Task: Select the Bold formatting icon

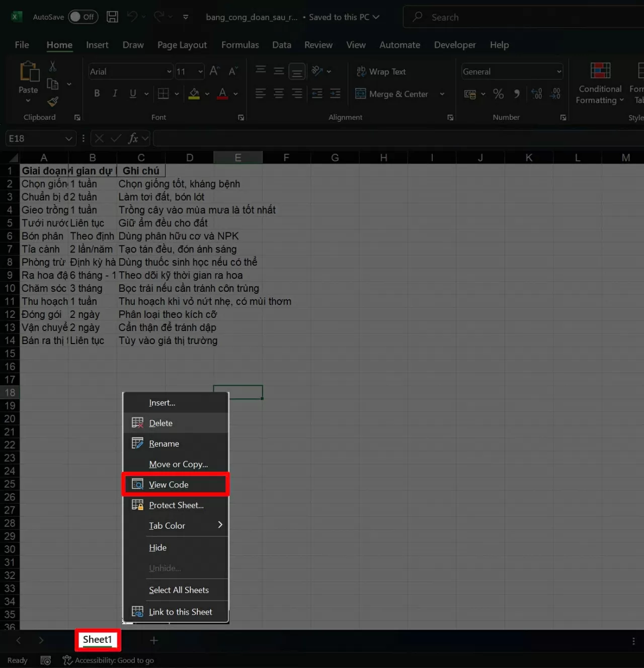Action: click(97, 94)
